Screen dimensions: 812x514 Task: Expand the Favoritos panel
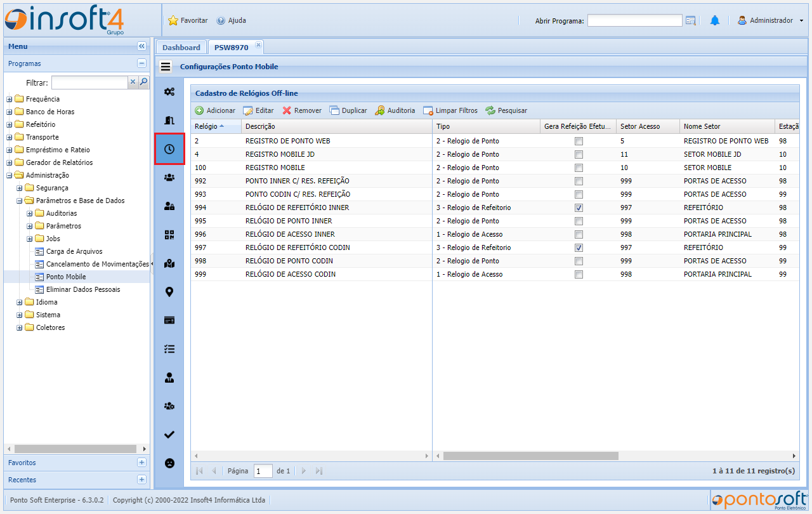click(x=141, y=463)
